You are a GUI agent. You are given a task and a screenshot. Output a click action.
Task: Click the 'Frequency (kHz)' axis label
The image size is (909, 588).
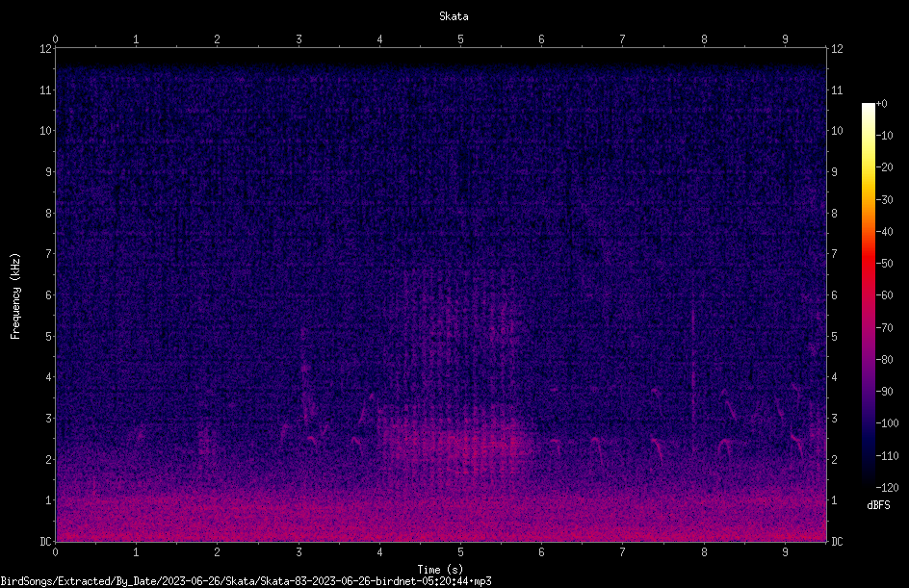pyautogui.click(x=15, y=296)
